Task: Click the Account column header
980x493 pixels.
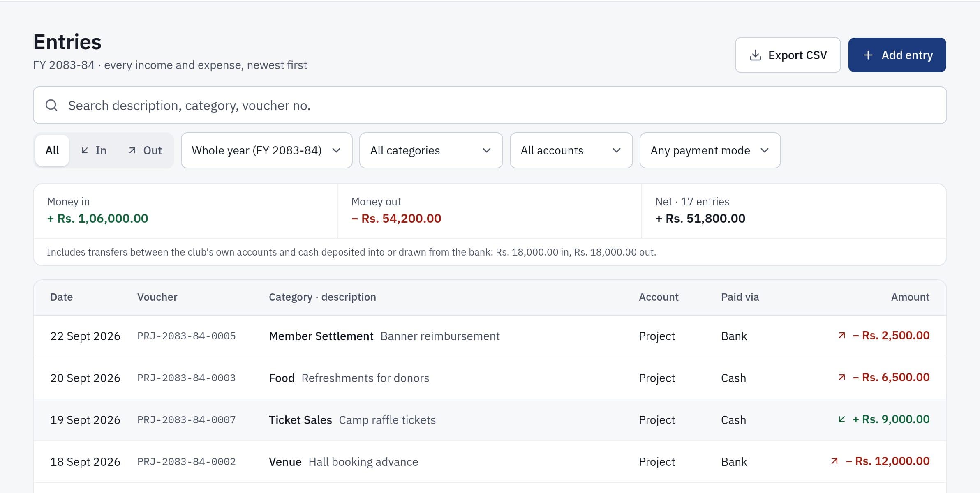Action: coord(659,297)
